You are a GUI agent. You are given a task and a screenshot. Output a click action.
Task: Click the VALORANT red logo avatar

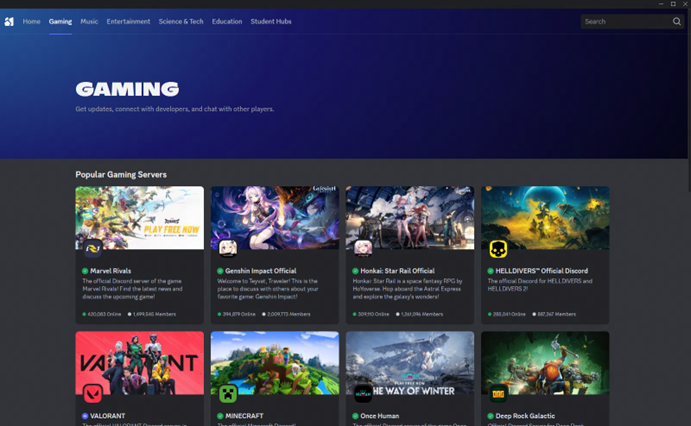(93, 394)
